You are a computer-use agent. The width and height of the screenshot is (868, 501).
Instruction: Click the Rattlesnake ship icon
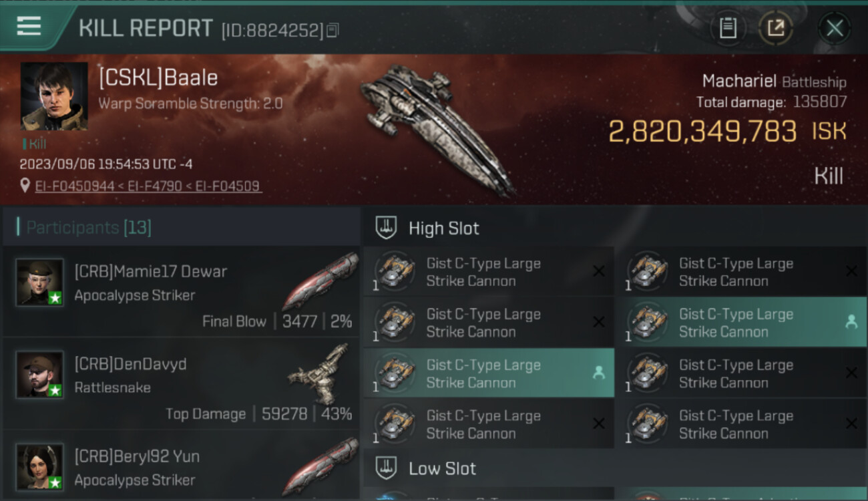[319, 374]
